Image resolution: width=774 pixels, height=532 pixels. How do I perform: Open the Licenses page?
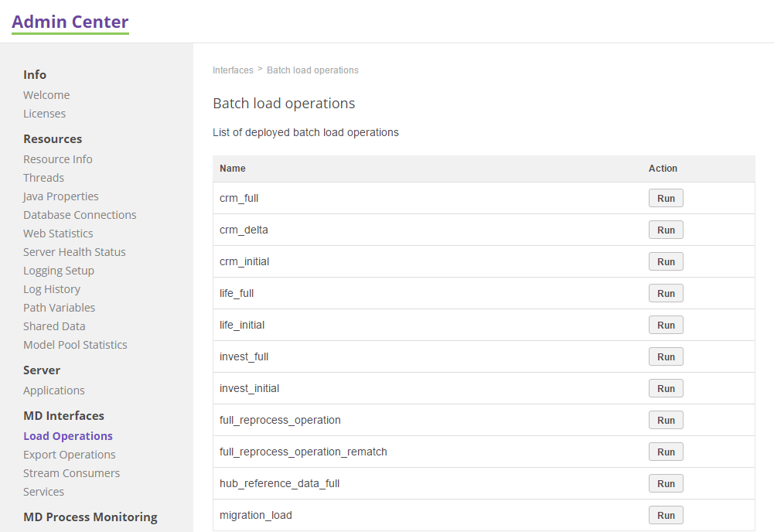pos(44,113)
